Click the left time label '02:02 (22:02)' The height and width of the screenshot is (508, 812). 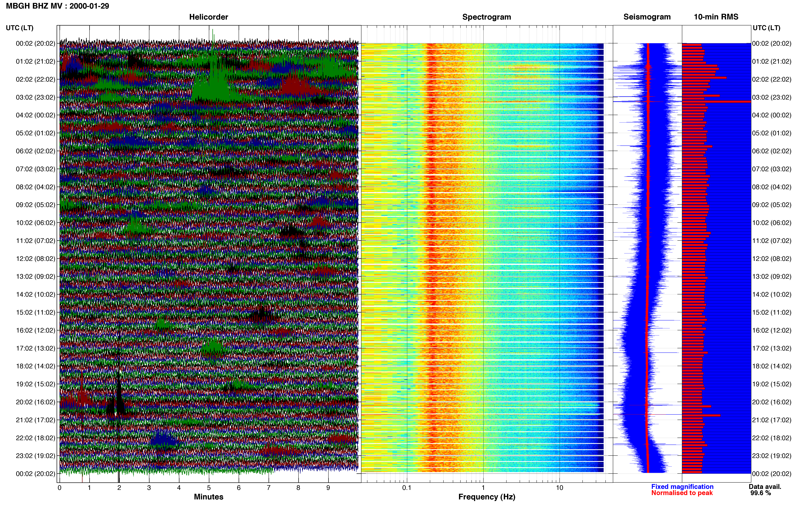point(36,79)
